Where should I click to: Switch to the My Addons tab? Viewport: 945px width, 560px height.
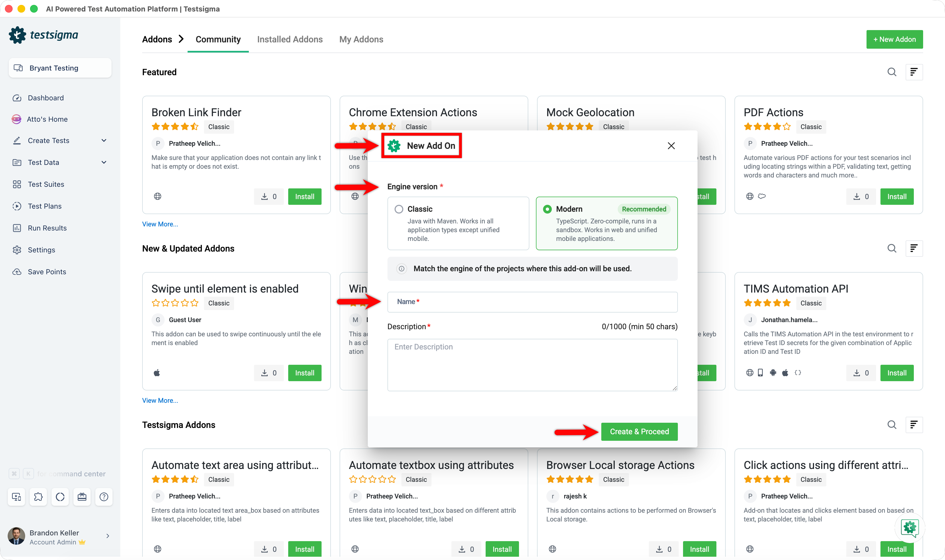(x=361, y=39)
